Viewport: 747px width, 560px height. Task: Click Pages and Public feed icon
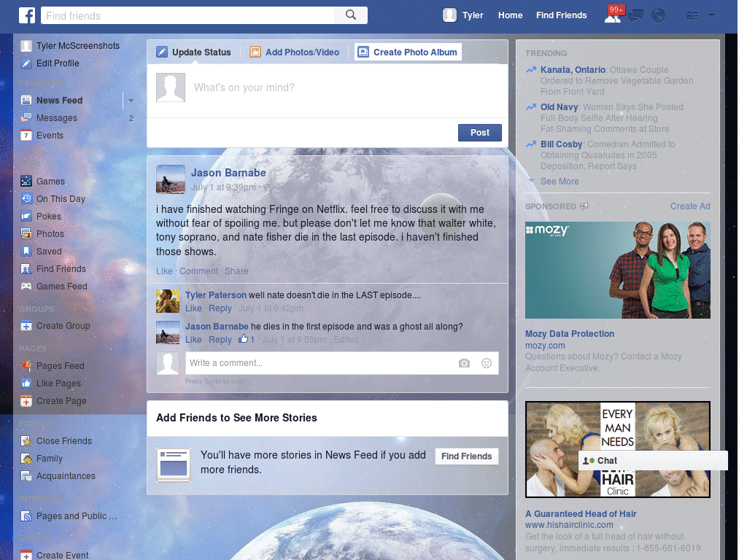tap(26, 516)
